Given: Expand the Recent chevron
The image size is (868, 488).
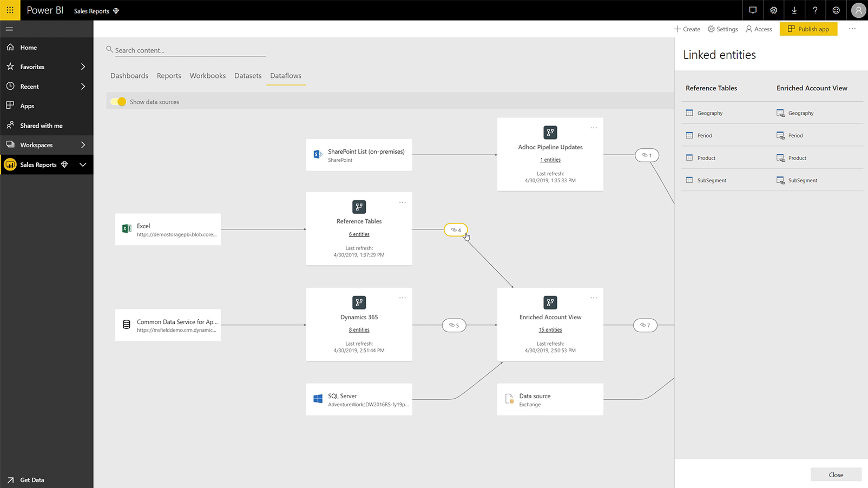Looking at the screenshot, I should point(83,87).
